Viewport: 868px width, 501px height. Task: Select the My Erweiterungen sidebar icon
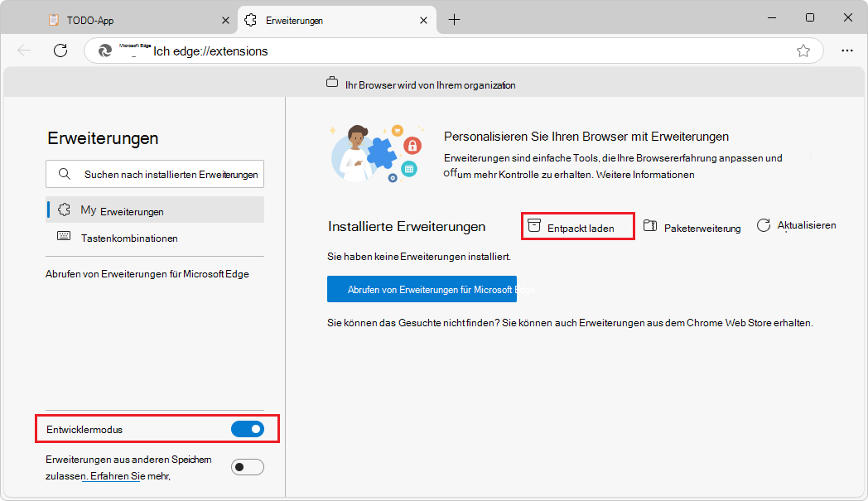(x=64, y=210)
